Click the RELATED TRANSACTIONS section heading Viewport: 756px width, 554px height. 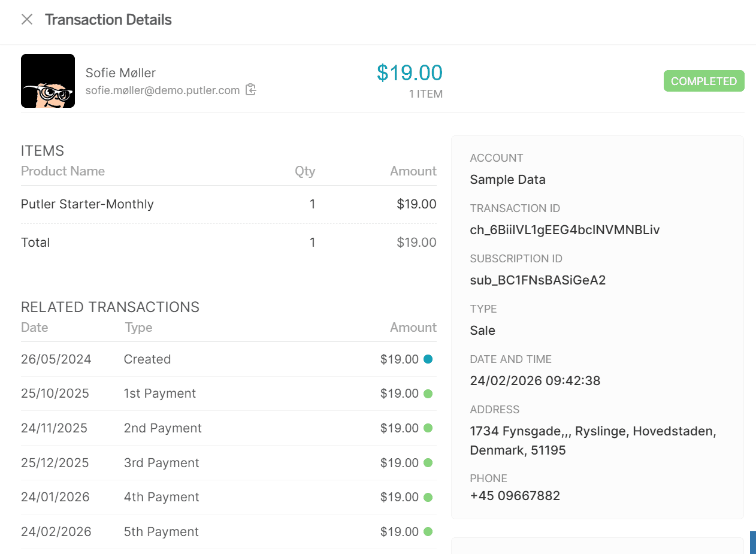tap(110, 307)
